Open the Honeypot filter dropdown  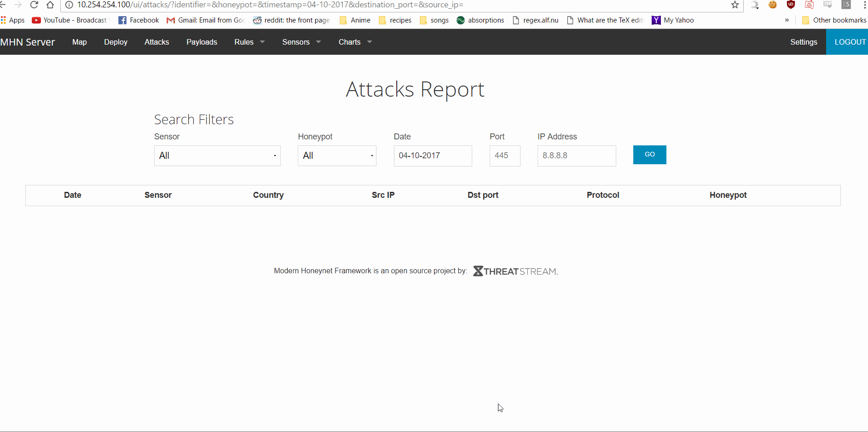(x=337, y=156)
